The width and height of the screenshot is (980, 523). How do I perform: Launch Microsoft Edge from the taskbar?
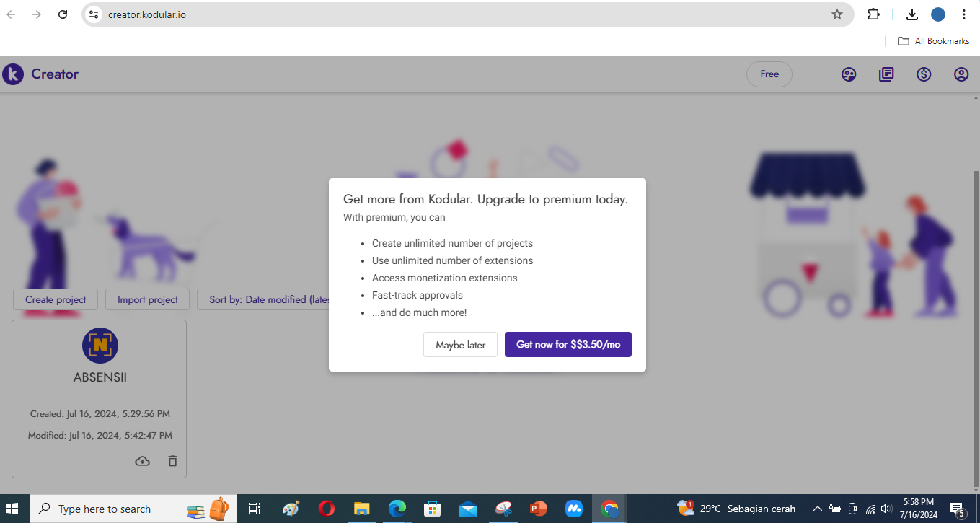(397, 509)
